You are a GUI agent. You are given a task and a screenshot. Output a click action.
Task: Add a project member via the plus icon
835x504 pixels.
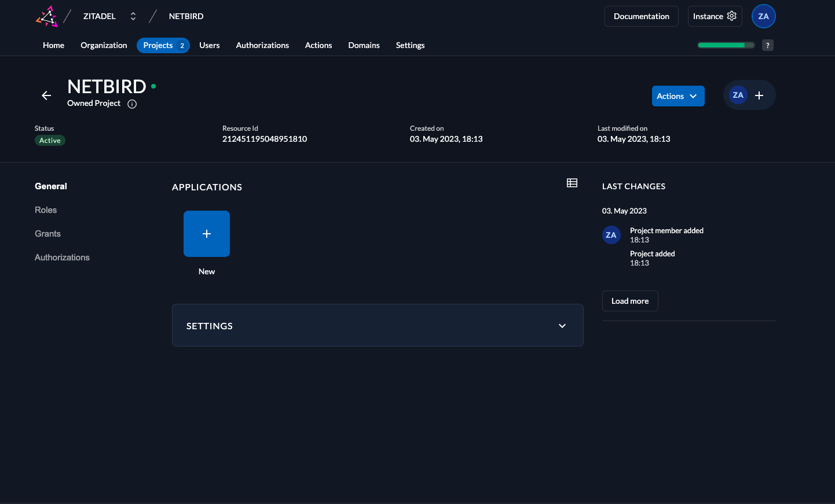coord(759,95)
